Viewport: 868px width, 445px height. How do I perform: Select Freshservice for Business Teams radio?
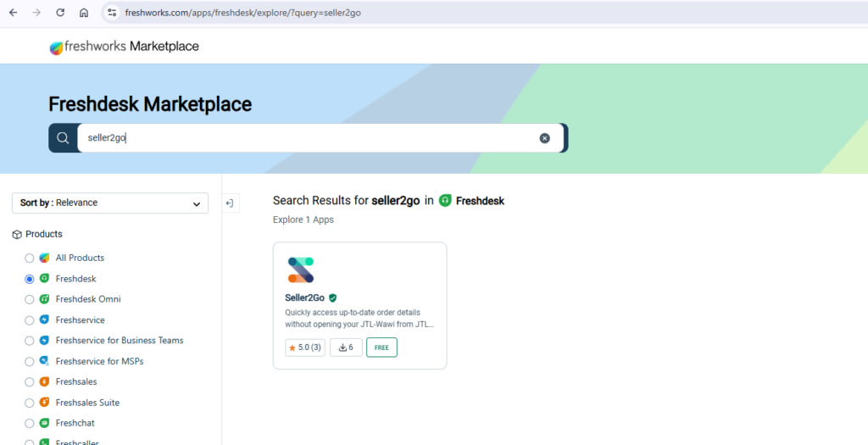pyautogui.click(x=30, y=341)
